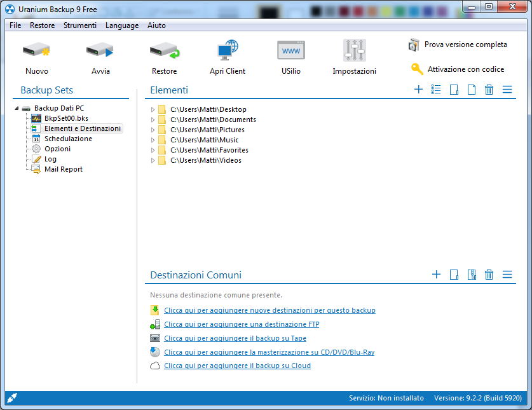Select C:\Users\Matti\Documents item text
Screen dimensions: 532x410
(x=213, y=120)
